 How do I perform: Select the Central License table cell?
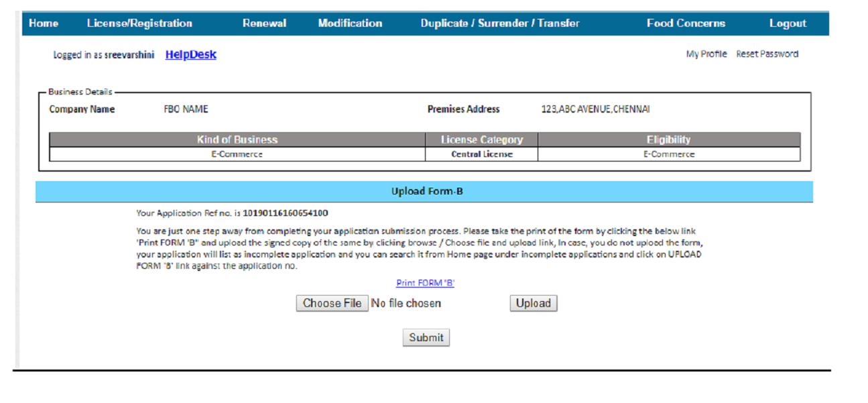point(481,154)
